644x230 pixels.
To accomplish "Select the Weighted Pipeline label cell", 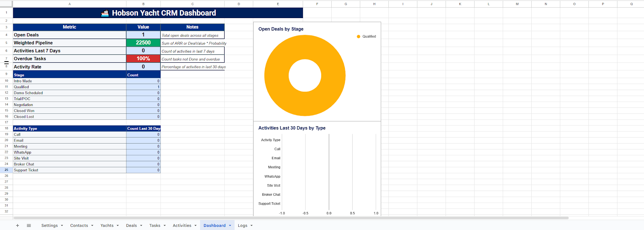I will pos(70,43).
